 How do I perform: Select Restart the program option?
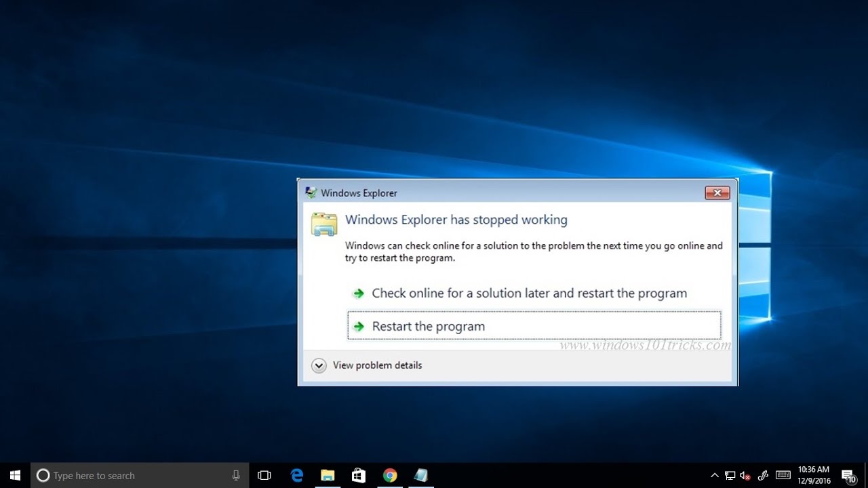tap(534, 326)
